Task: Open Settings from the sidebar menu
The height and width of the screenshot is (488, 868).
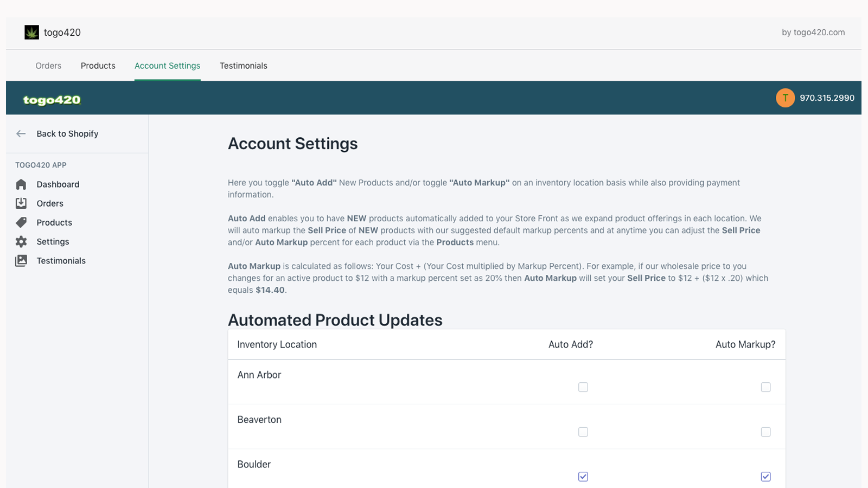Action: click(53, 241)
